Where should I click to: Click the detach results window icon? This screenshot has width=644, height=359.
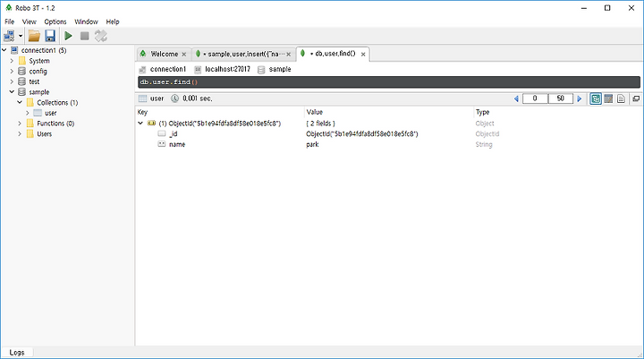pyautogui.click(x=636, y=98)
